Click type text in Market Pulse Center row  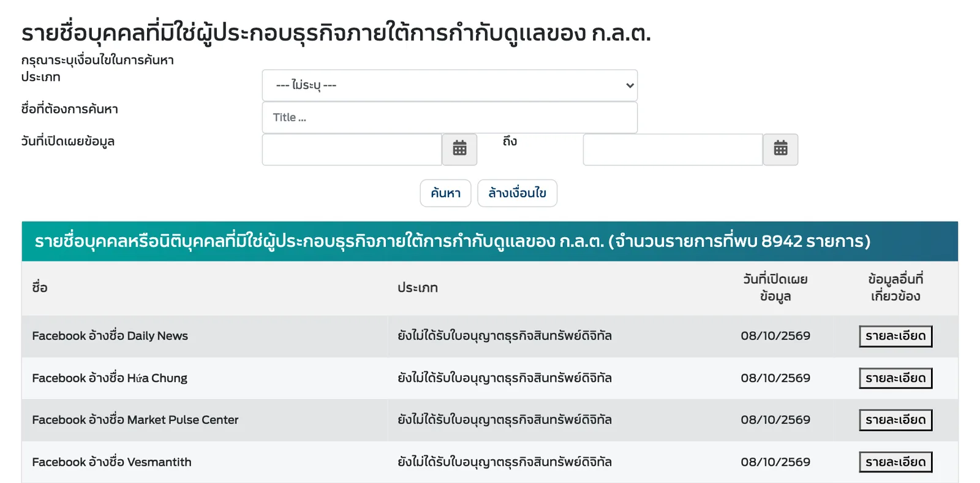[505, 420]
